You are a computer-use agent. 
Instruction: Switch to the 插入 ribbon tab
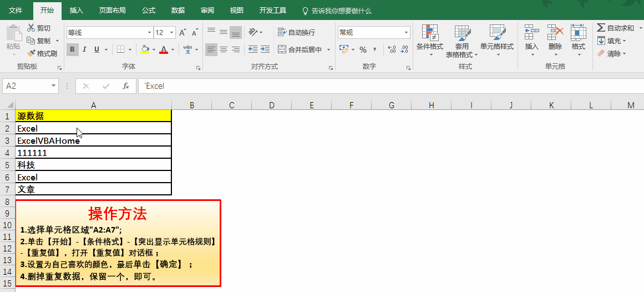pyautogui.click(x=77, y=11)
